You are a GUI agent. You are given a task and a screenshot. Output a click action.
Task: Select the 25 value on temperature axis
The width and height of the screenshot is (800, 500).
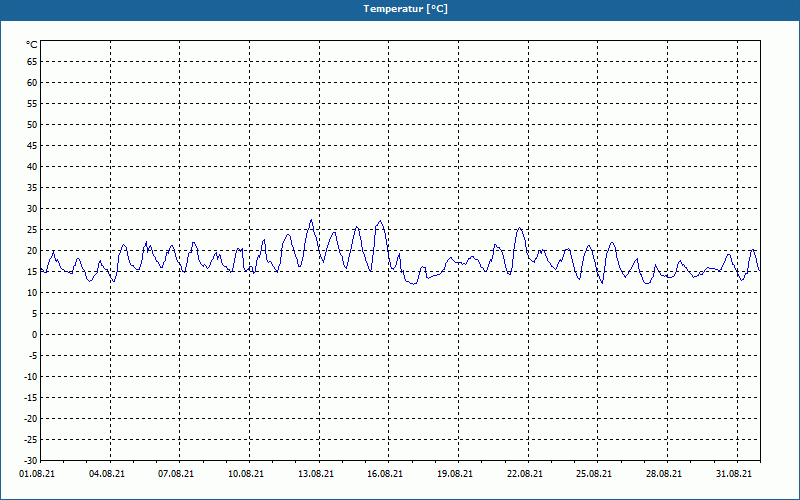click(32, 230)
